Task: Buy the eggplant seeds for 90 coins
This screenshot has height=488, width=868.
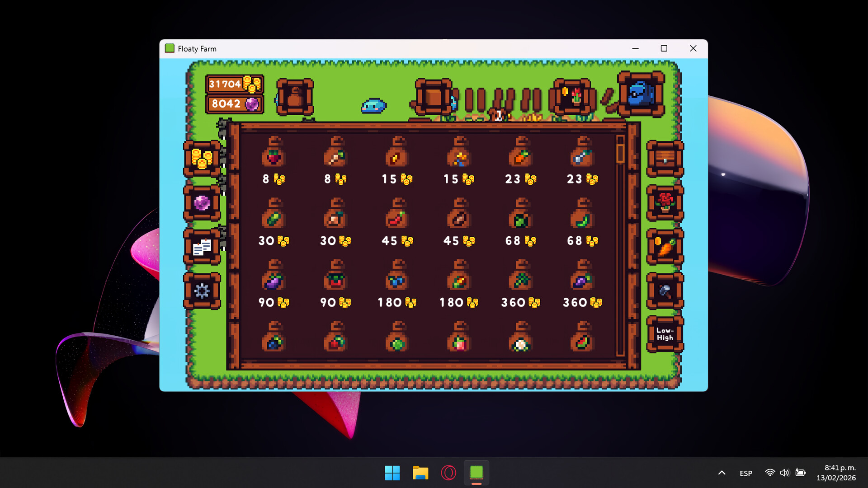Action: pyautogui.click(x=273, y=280)
